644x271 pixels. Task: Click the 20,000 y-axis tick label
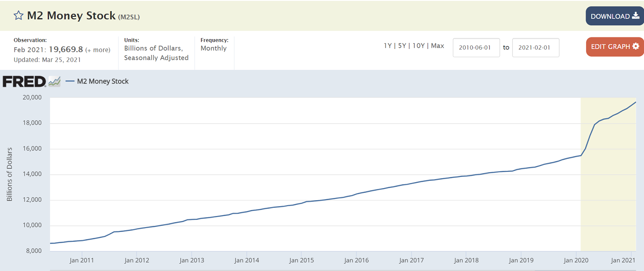(32, 97)
